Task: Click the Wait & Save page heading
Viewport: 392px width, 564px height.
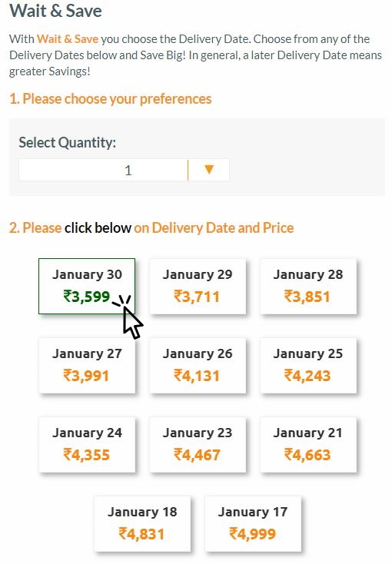Action: pyautogui.click(x=55, y=11)
